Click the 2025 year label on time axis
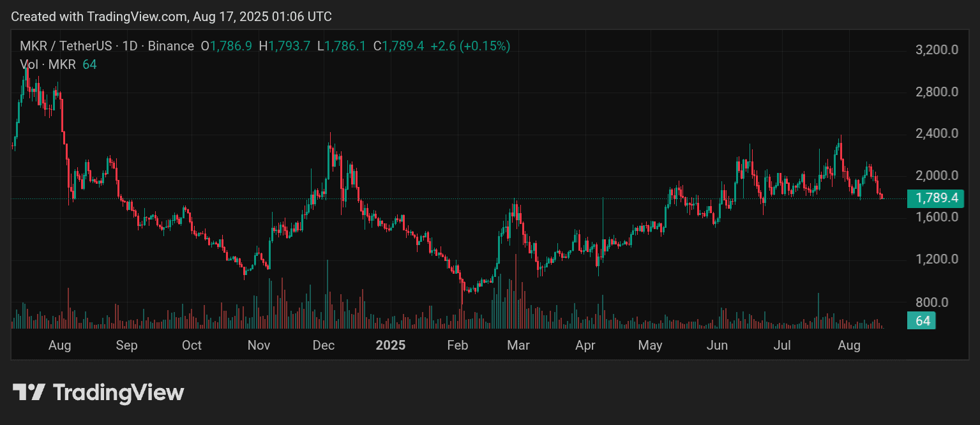This screenshot has width=980, height=425. [x=390, y=346]
